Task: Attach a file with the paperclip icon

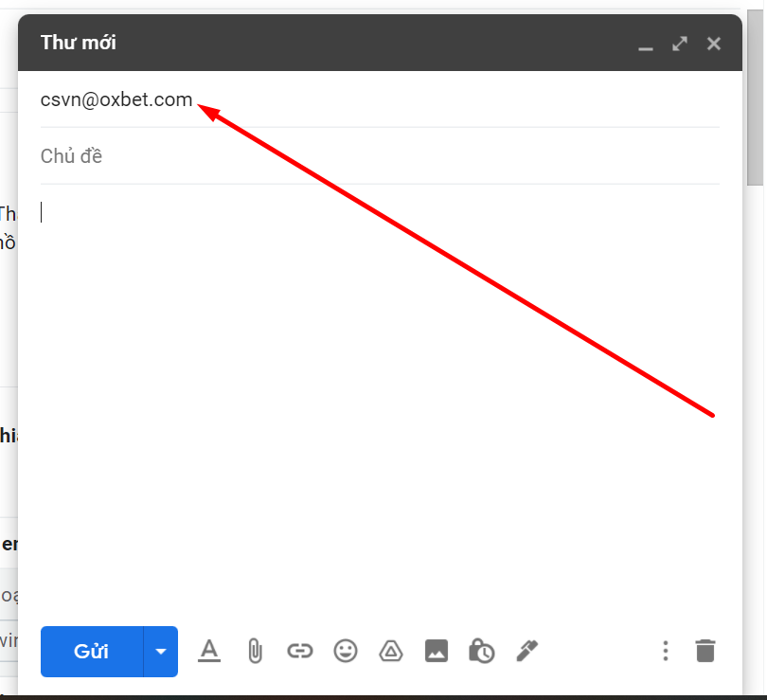Action: coord(255,651)
